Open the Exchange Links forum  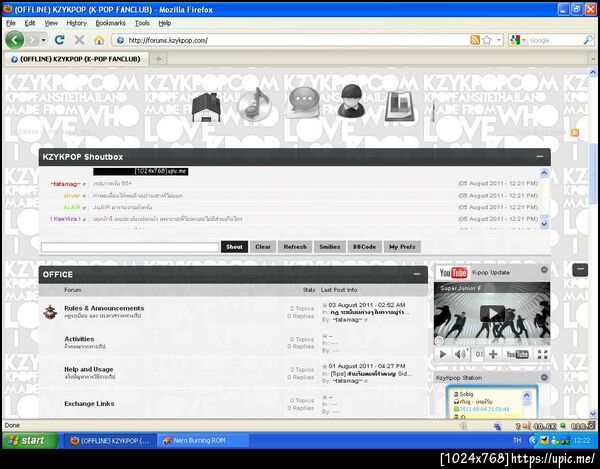tap(89, 404)
